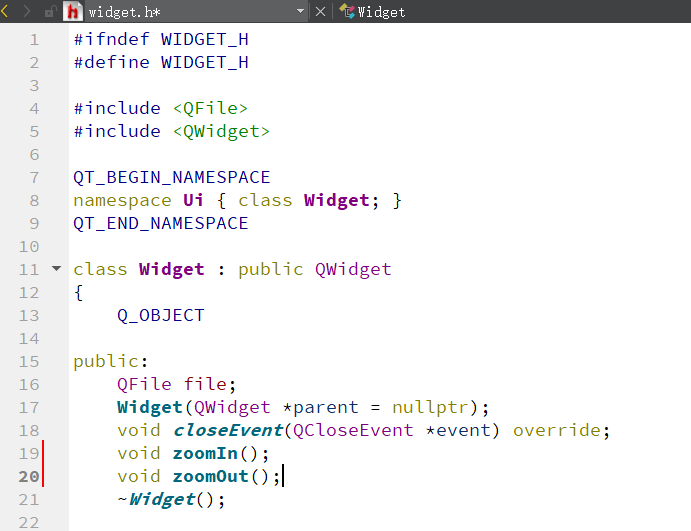Click the '<QWidget>' include

(221, 131)
